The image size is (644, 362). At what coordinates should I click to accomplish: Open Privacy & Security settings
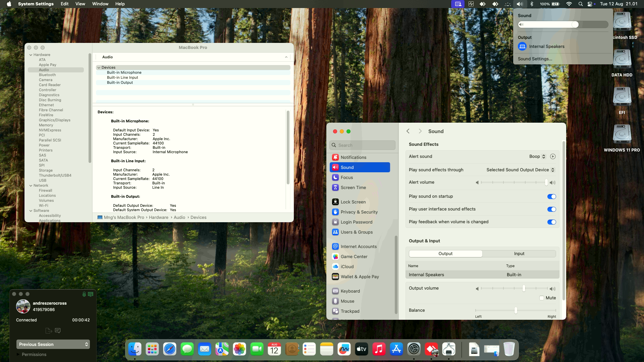tap(359, 212)
